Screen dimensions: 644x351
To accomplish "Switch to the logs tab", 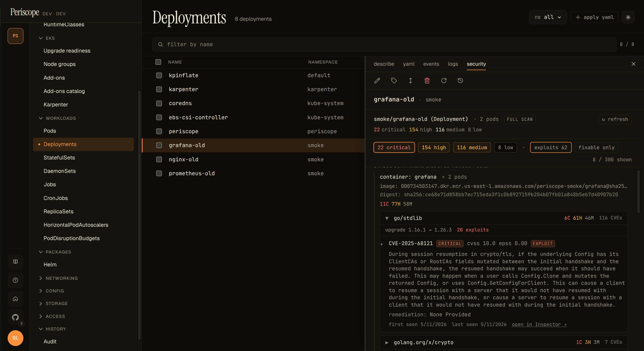I will pyautogui.click(x=453, y=64).
